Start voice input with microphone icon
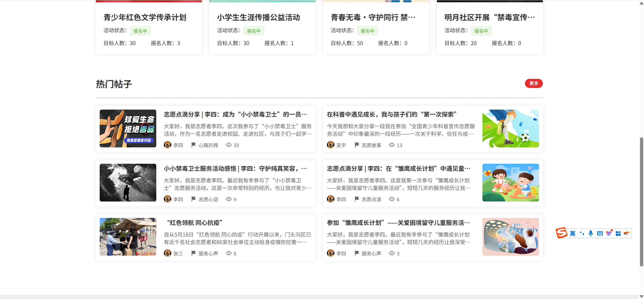This screenshot has width=644, height=299. coord(591,234)
